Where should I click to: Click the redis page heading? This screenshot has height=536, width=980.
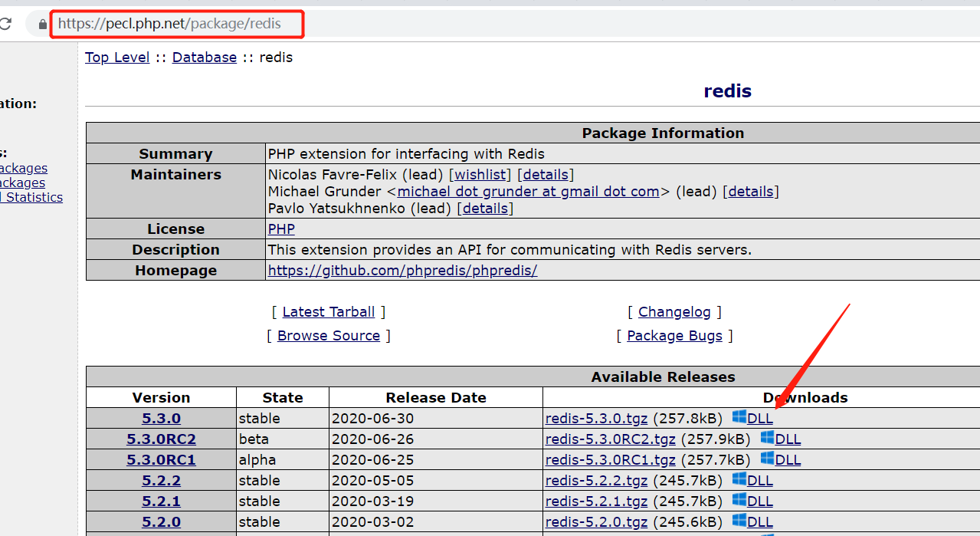pos(727,91)
